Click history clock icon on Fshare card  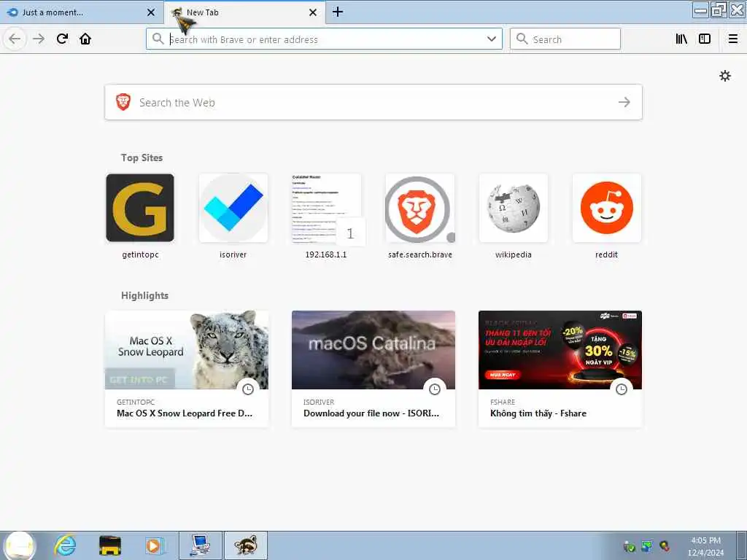pyautogui.click(x=622, y=389)
